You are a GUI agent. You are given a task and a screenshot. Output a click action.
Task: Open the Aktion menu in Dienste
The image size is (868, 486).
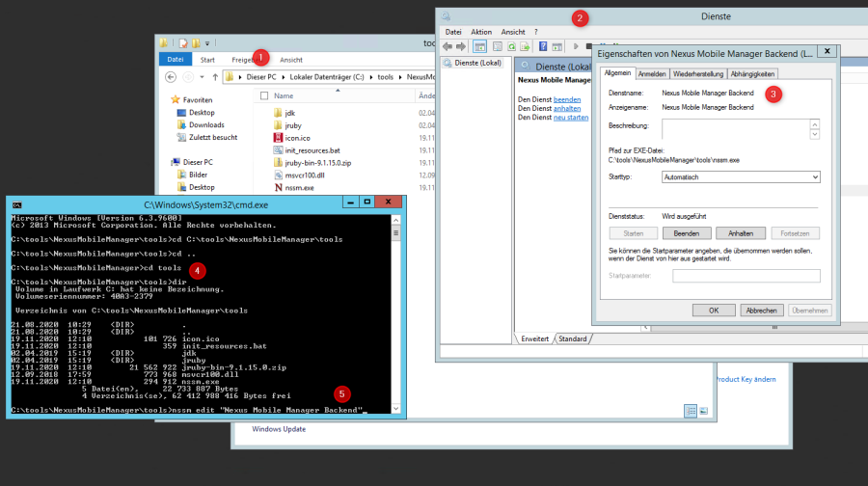[481, 32]
